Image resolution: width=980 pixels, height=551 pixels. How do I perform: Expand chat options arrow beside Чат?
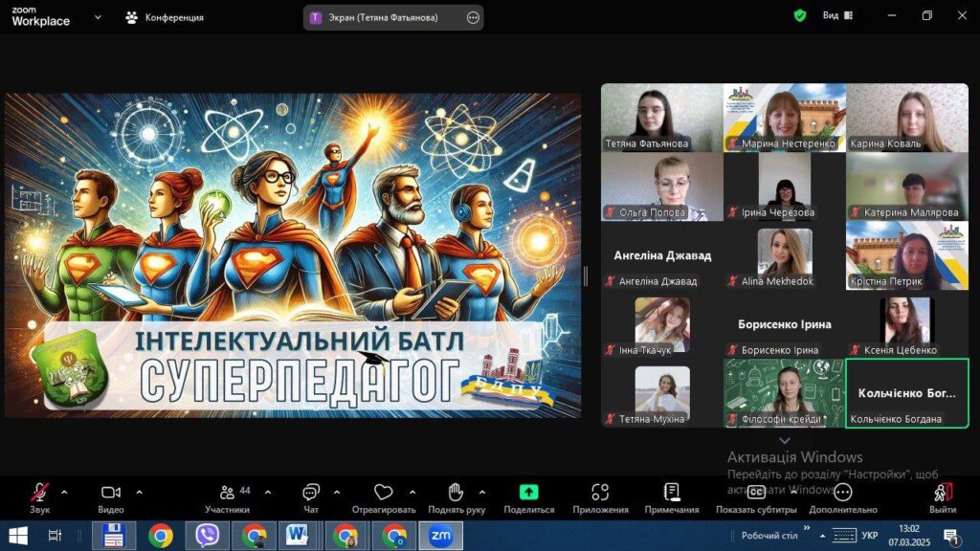336,493
